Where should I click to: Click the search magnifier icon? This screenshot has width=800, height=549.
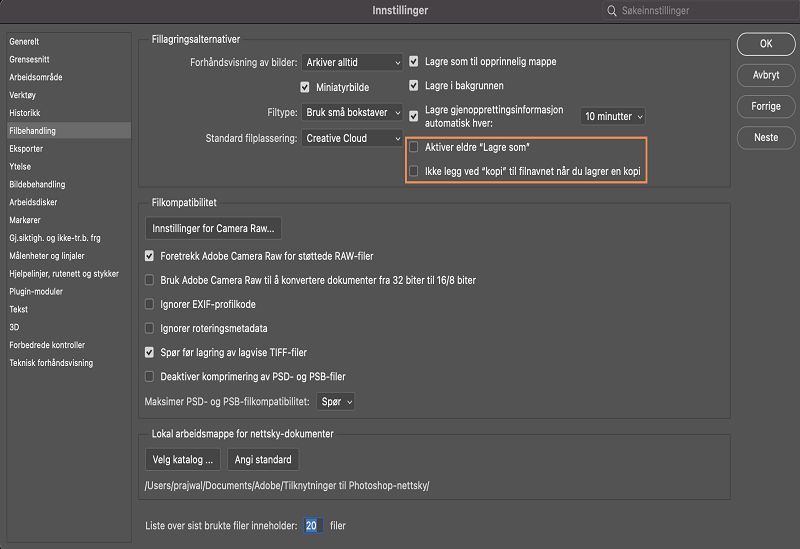610,11
